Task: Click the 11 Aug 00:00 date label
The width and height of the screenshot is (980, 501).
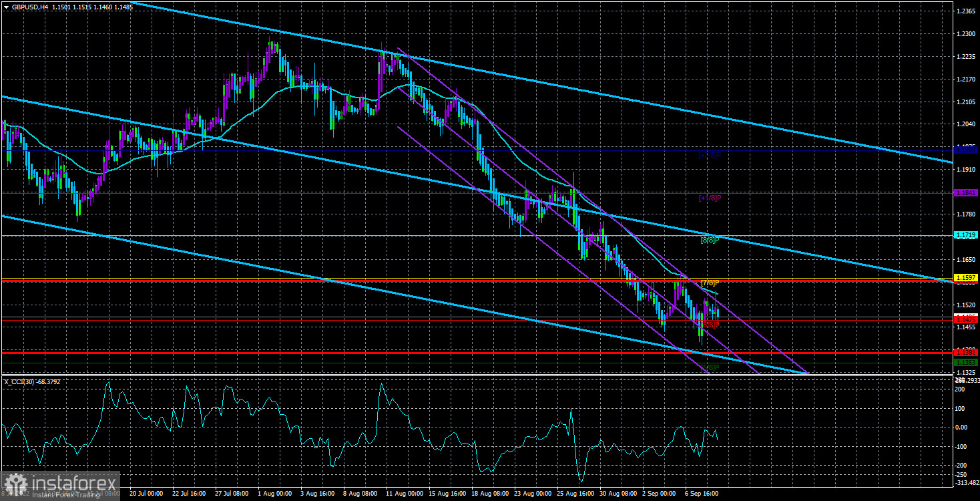Action: click(406, 494)
